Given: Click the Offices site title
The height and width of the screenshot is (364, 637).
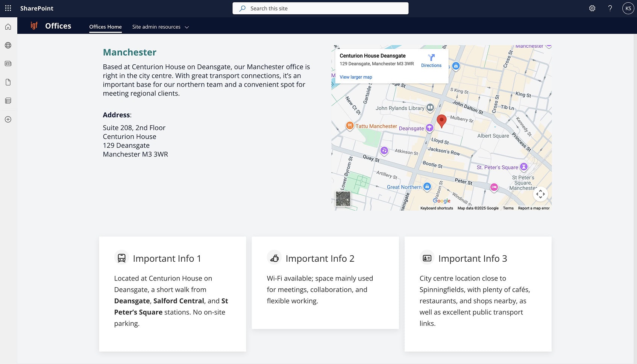Looking at the screenshot, I should click(x=58, y=26).
